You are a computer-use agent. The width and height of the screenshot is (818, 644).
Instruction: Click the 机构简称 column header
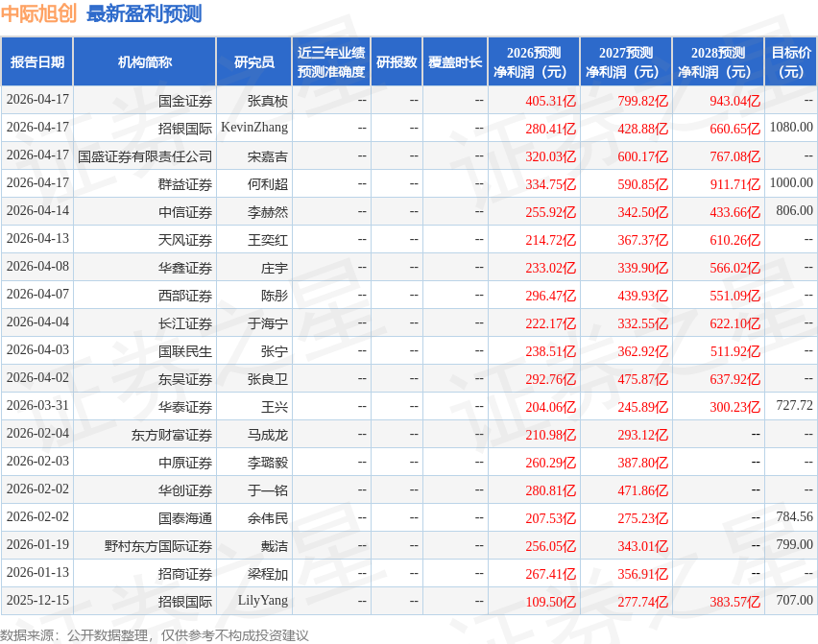(x=145, y=61)
